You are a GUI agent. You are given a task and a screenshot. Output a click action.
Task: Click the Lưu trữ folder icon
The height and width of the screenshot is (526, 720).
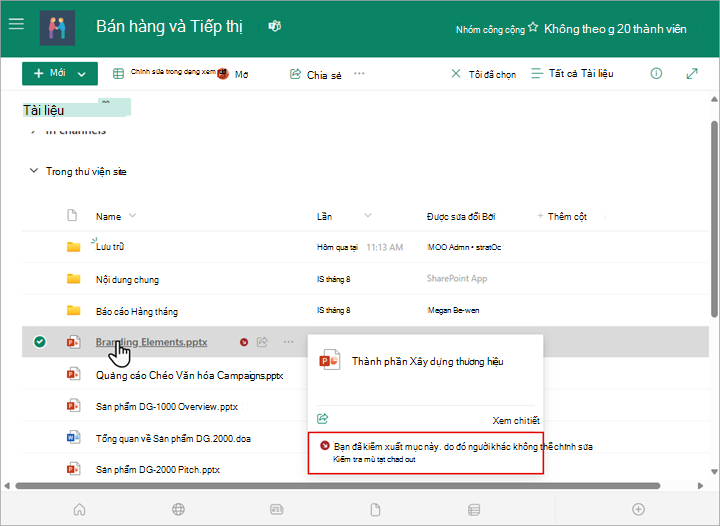(73, 247)
